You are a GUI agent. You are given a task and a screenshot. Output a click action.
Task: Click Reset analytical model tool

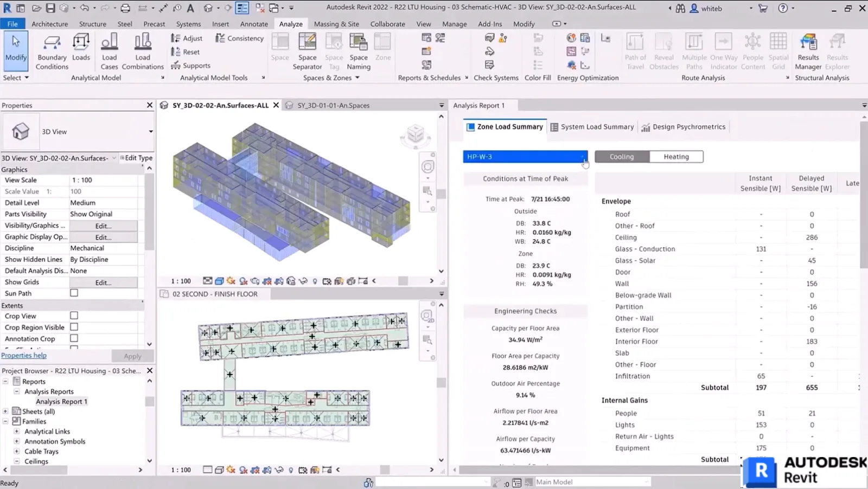pos(185,52)
